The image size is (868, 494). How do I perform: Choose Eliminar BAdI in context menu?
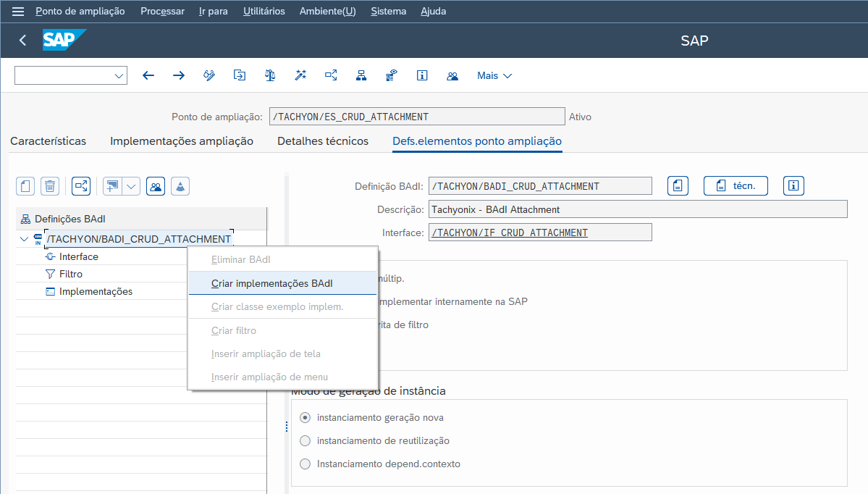click(282, 260)
